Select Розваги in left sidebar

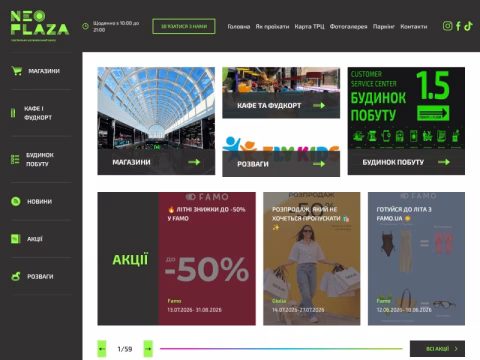[41, 276]
